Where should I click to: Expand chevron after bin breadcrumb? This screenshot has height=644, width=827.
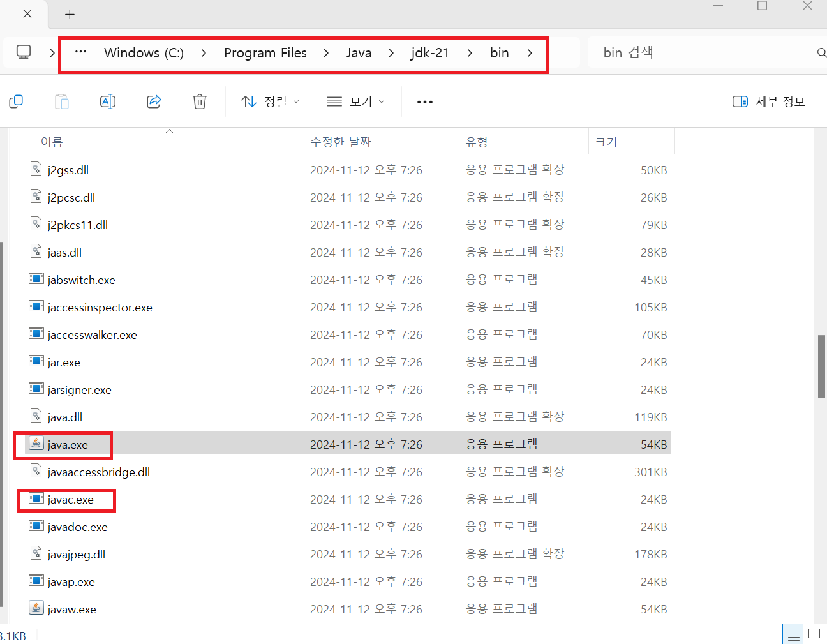tap(530, 52)
